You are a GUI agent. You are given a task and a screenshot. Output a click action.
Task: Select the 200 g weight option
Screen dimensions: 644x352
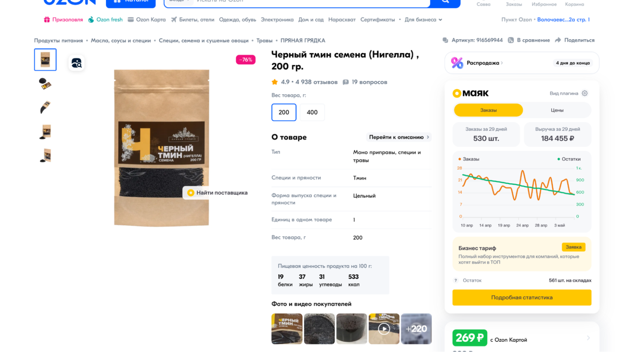[284, 112]
